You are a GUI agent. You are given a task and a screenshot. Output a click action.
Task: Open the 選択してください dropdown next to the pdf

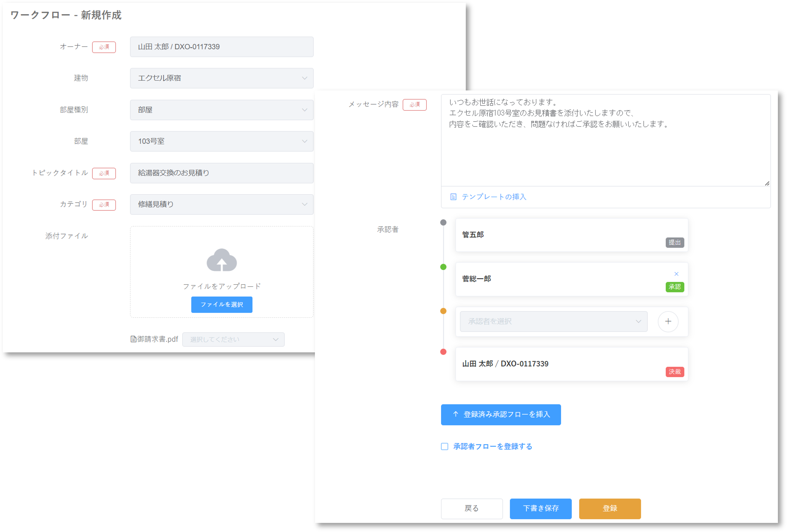[x=233, y=339]
